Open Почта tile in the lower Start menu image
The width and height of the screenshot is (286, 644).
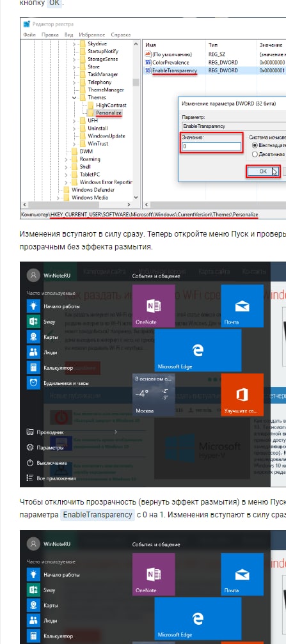(x=242, y=574)
